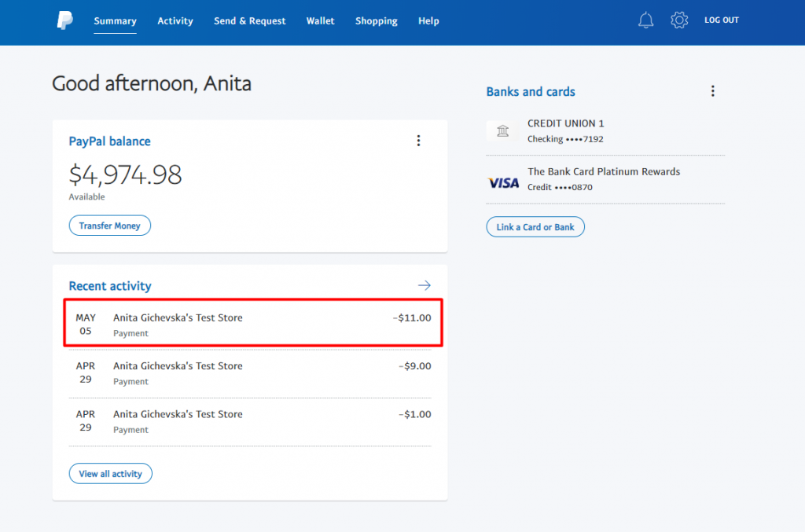Viewport: 805px width, 532px height.
Task: Open the notifications bell
Action: [646, 20]
